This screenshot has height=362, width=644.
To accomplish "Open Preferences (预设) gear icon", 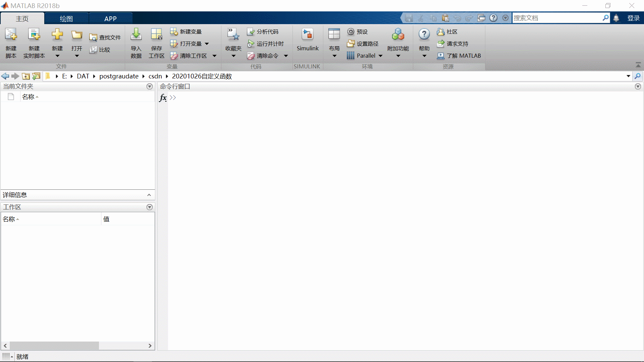I will [x=351, y=32].
